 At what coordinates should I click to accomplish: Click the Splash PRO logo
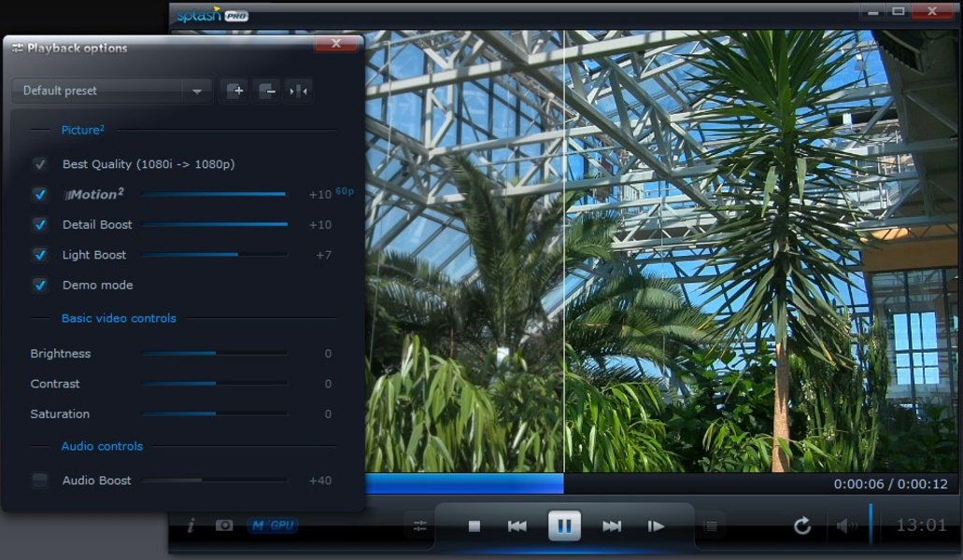pyautogui.click(x=213, y=15)
